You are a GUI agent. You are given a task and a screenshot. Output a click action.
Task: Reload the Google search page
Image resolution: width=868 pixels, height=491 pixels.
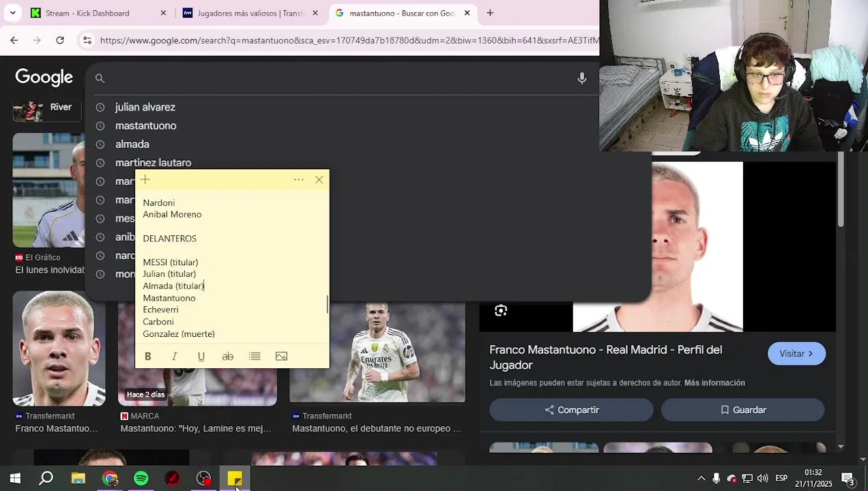click(60, 40)
